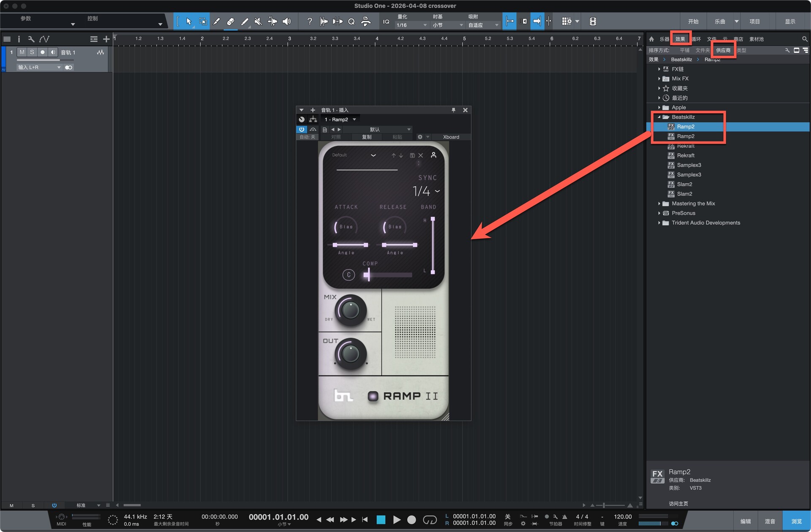
Task: Select the Bend tool
Action: [272, 22]
